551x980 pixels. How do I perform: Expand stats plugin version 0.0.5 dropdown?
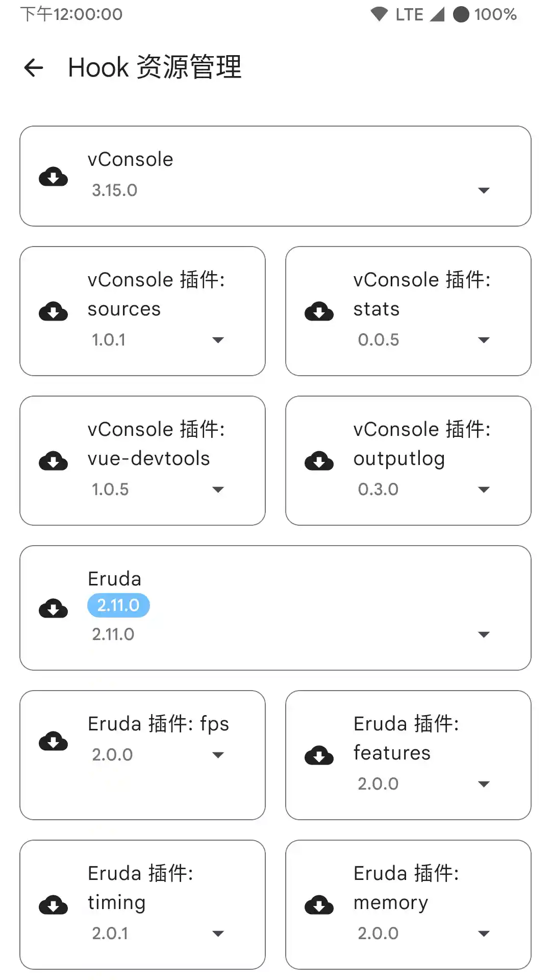pyautogui.click(x=483, y=340)
